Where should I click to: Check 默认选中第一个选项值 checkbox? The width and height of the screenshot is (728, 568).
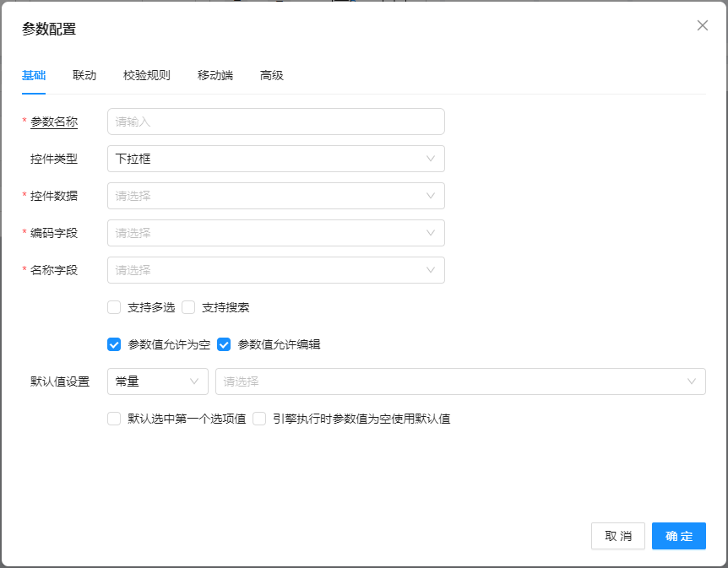(114, 419)
